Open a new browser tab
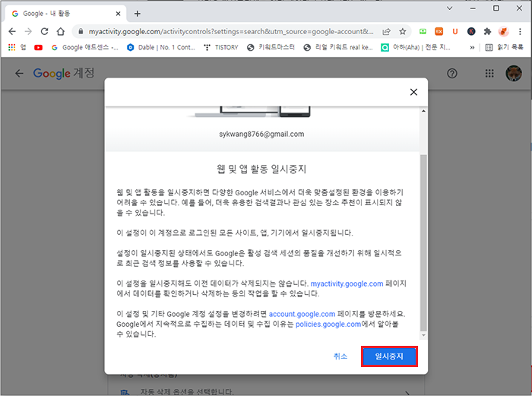 point(137,14)
